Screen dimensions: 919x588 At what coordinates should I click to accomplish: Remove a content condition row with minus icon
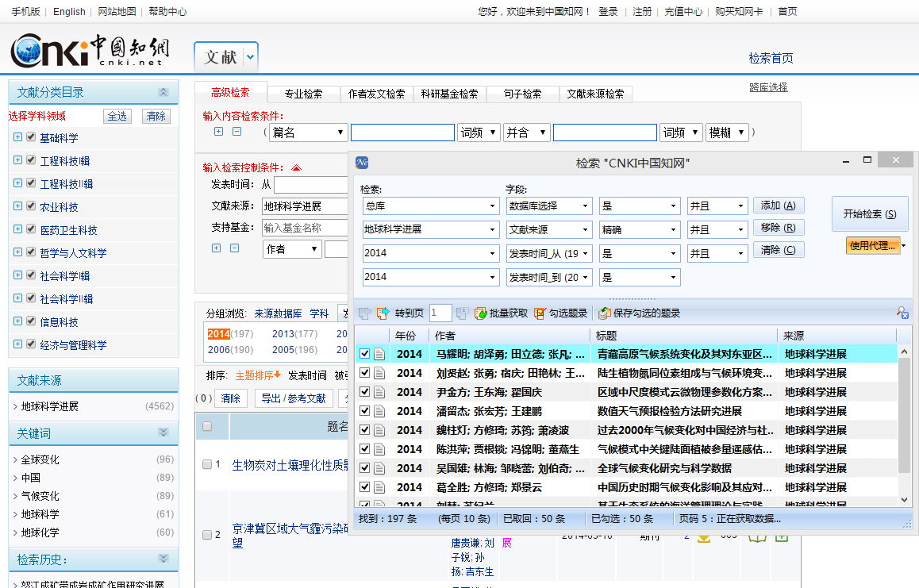(x=236, y=131)
